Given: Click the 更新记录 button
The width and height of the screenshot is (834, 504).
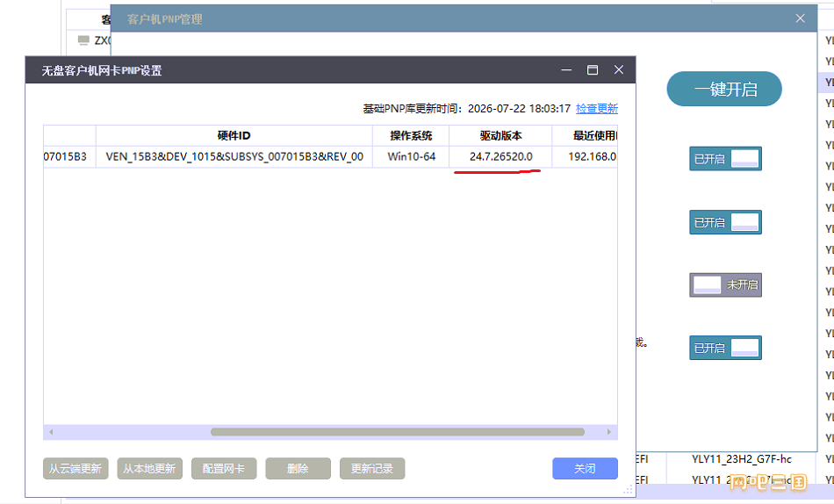Looking at the screenshot, I should tap(372, 468).
